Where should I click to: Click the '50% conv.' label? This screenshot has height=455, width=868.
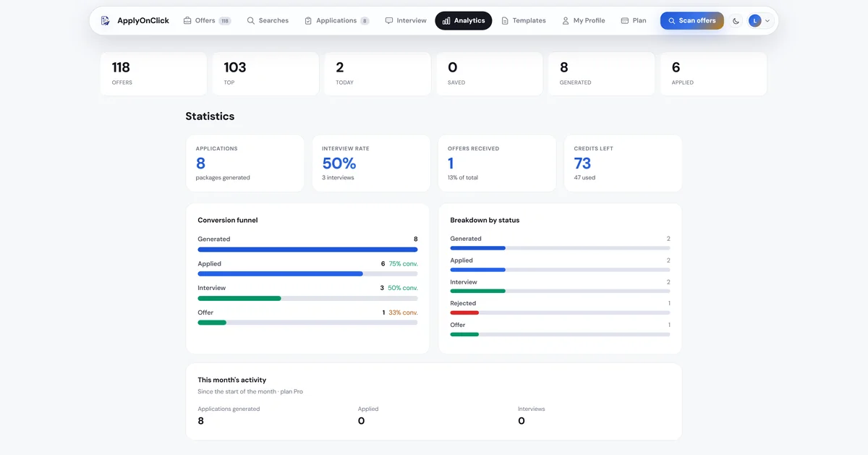click(x=404, y=288)
